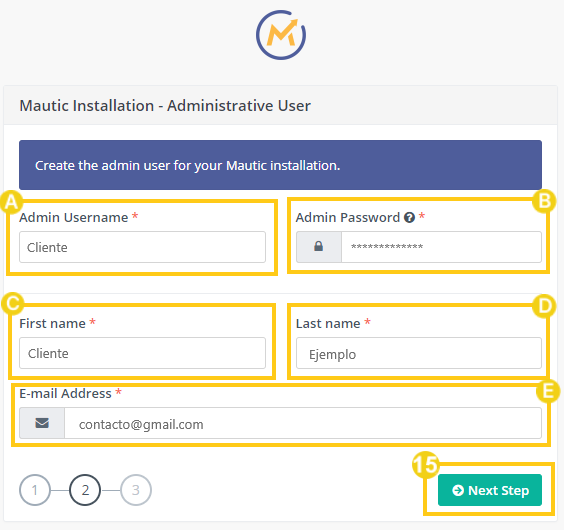Click the Last name label text

[x=328, y=323]
